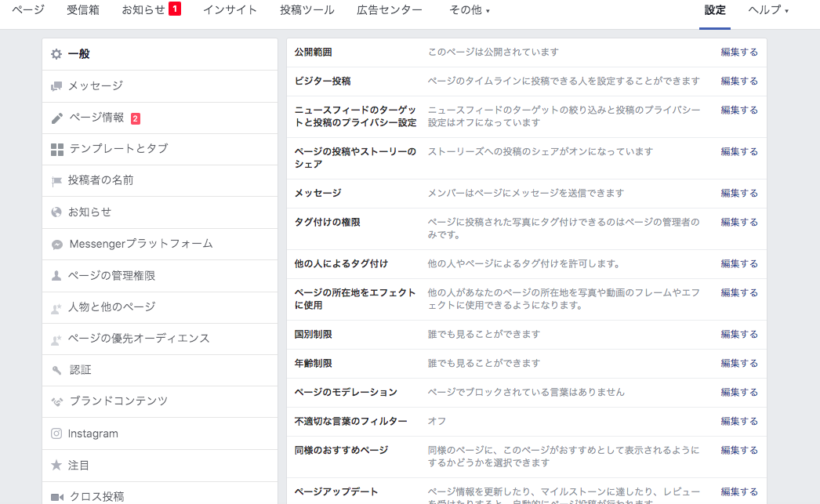
Task: Click the globe icon next to お知らせ
Action: point(55,212)
